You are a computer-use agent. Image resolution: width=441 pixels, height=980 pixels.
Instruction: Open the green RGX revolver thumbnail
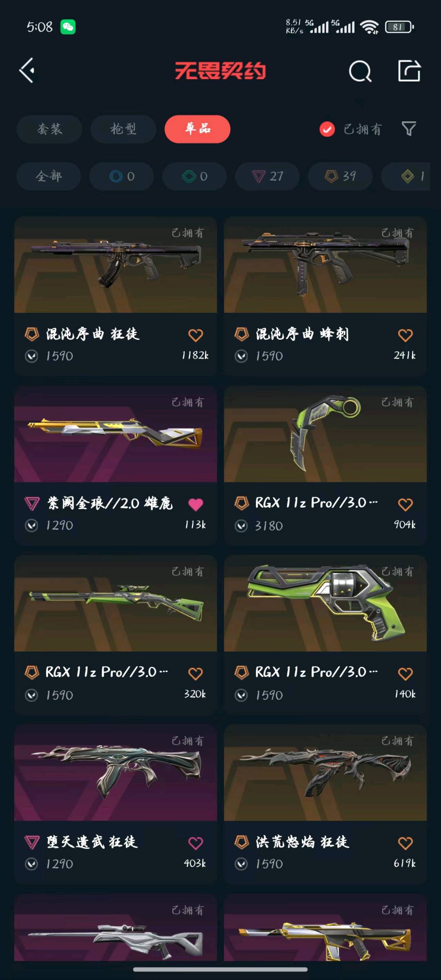325,604
